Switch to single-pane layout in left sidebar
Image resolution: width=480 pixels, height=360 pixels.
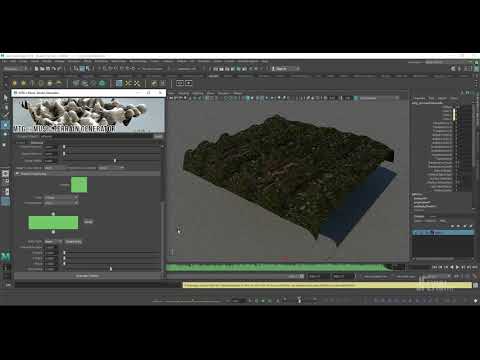[5, 174]
